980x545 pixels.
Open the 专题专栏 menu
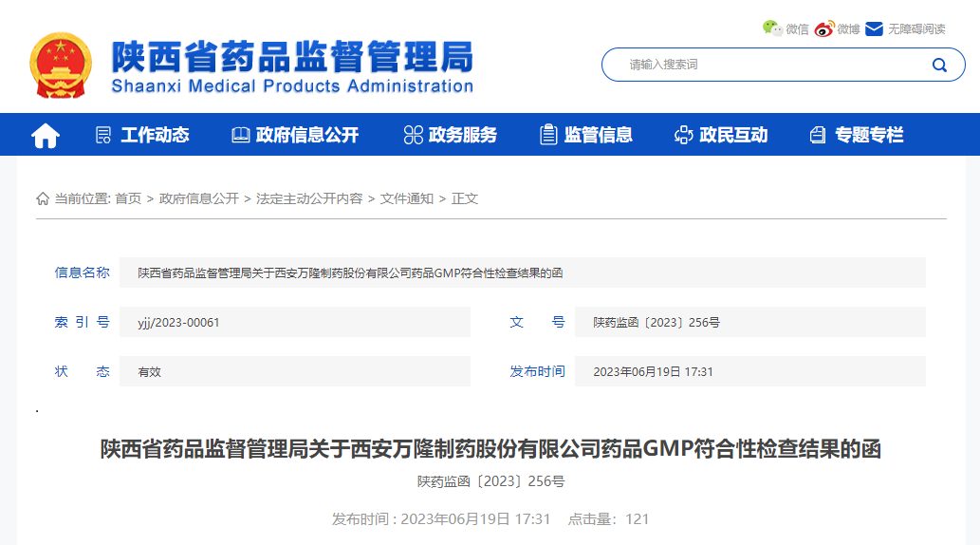[x=869, y=135]
